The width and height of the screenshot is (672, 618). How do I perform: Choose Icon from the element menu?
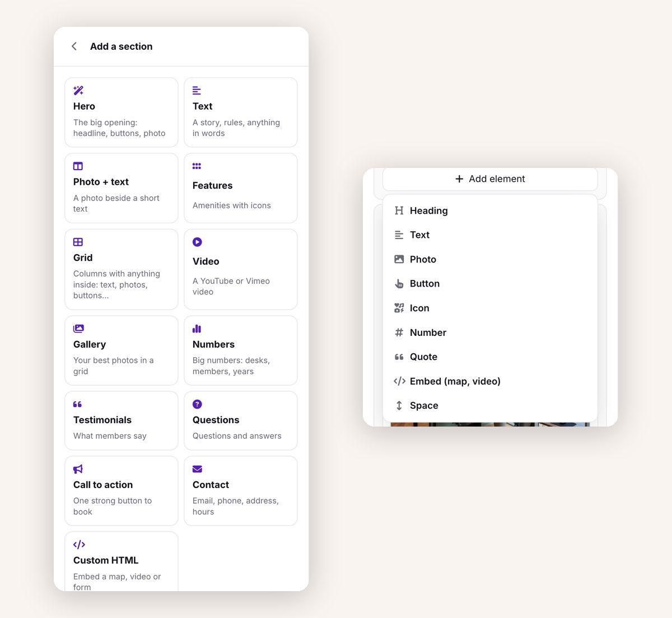490,308
